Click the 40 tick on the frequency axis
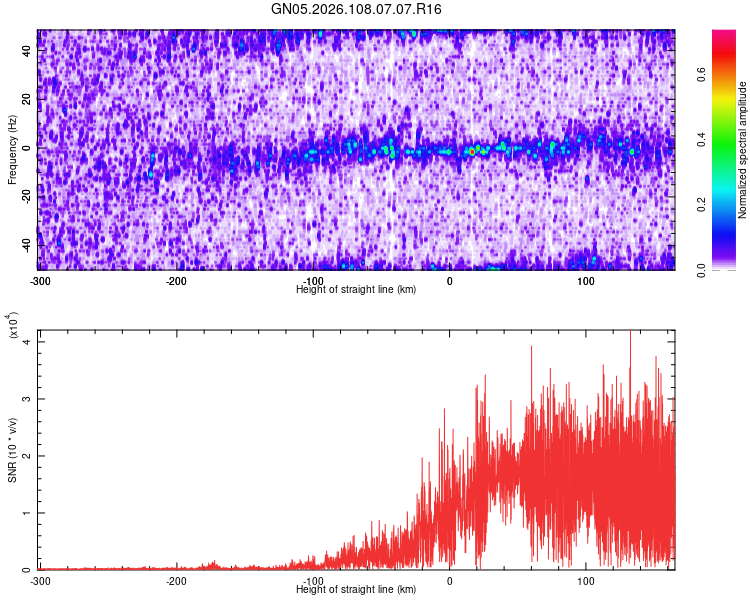The height and width of the screenshot is (600, 750). [x=27, y=51]
